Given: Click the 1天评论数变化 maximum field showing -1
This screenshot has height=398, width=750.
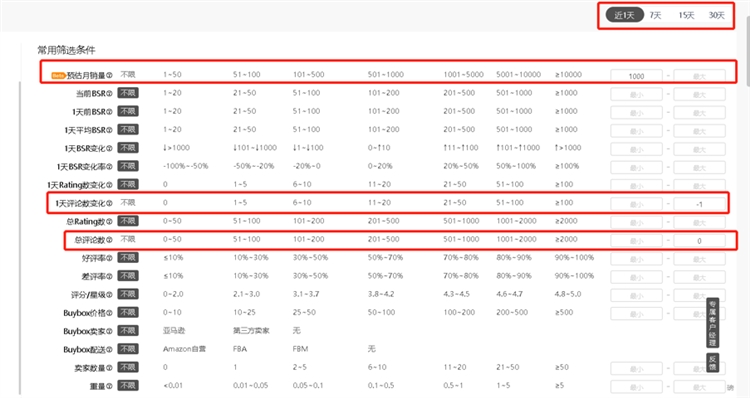Looking at the screenshot, I should click(x=699, y=204).
